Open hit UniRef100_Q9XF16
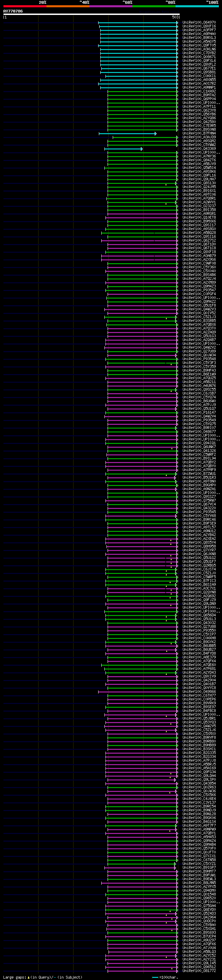This screenshot has width=222, height=980. pyautogui.click(x=199, y=26)
